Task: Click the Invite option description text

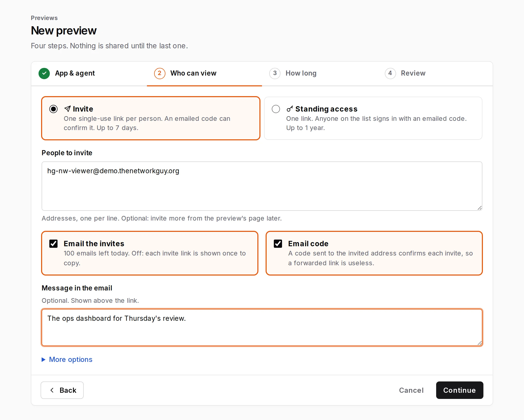Action: [147, 123]
